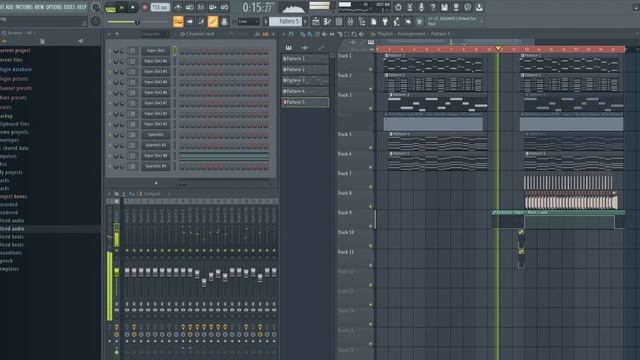Viewport: 640px width, 360px height.
Task: Toggle typing keyboard to piano icon
Action: [178, 21]
